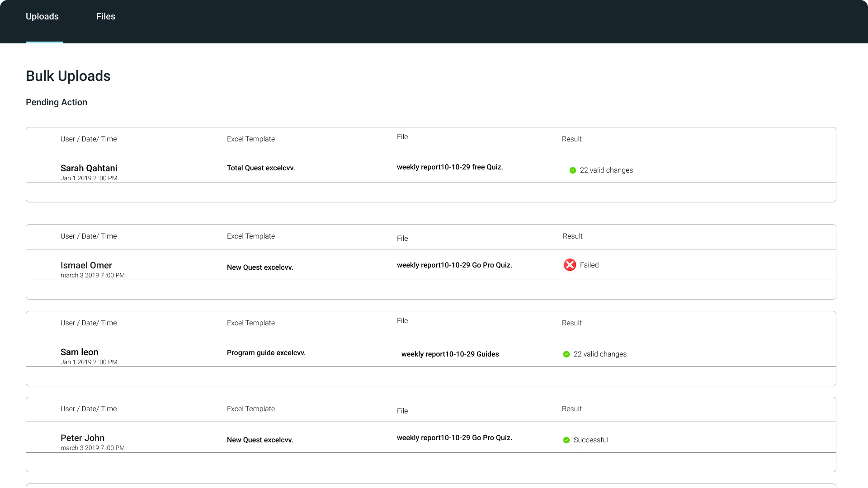Click the "Program guide excelcvv." template label
Image resolution: width=868 pixels, height=488 pixels.
(266, 352)
